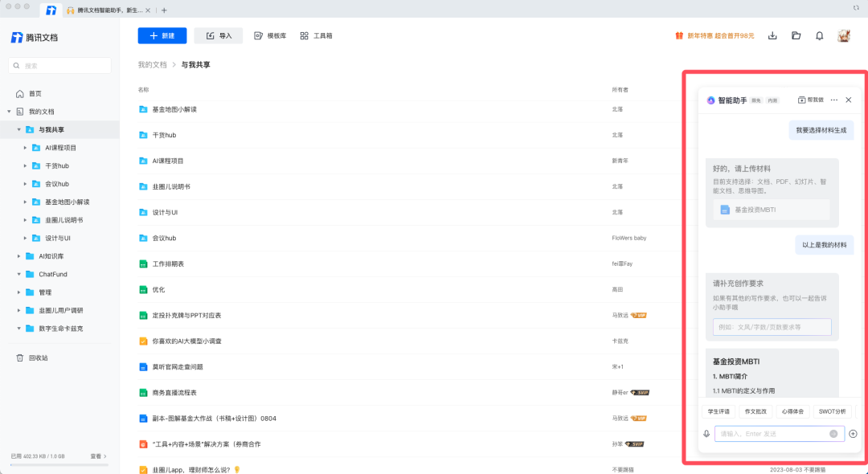The width and height of the screenshot is (868, 474).
Task: Open notifications via the bell icon
Action: point(819,36)
